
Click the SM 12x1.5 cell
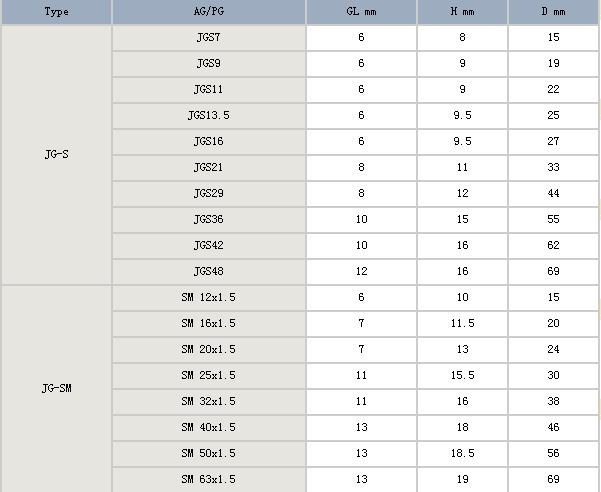(x=208, y=297)
